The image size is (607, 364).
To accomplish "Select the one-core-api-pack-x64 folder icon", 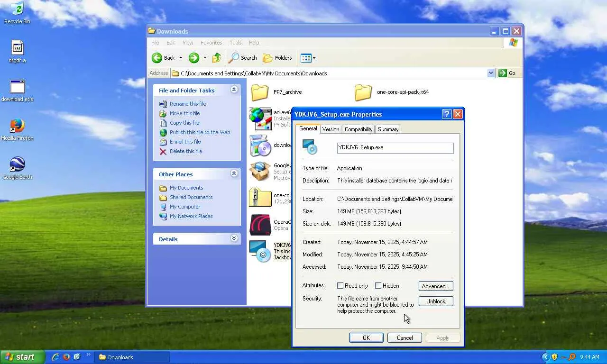I will (x=363, y=92).
